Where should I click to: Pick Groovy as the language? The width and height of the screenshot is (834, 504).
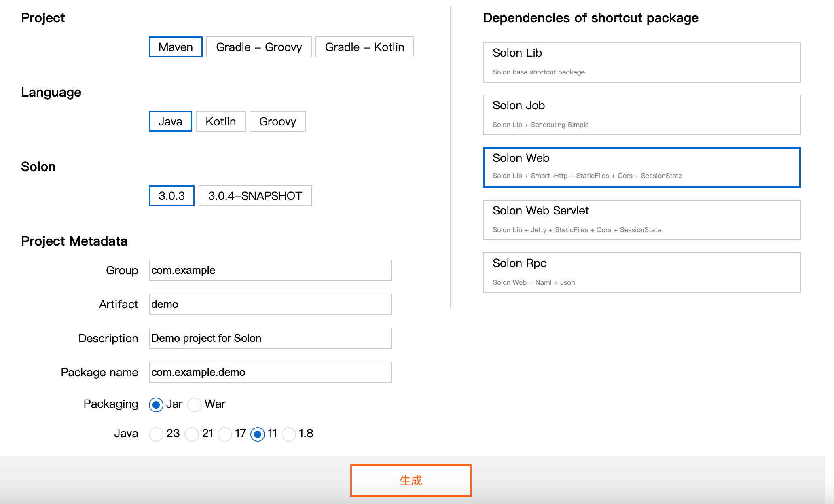click(277, 121)
